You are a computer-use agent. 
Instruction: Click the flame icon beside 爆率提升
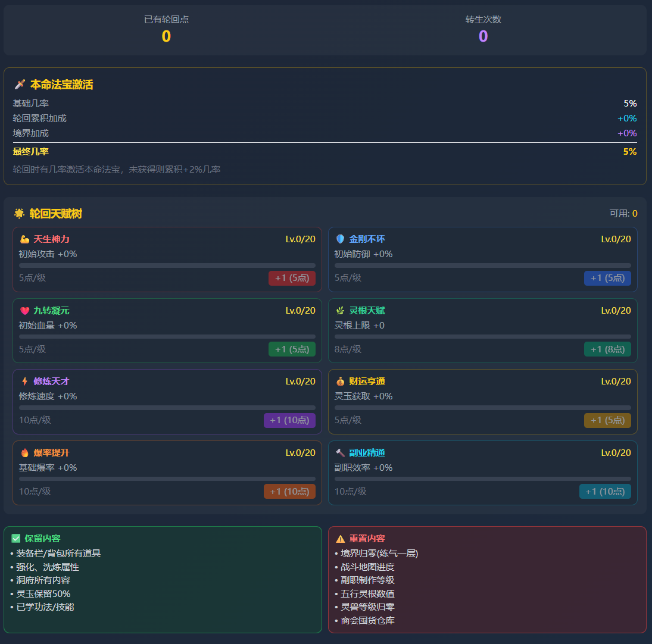pos(24,453)
